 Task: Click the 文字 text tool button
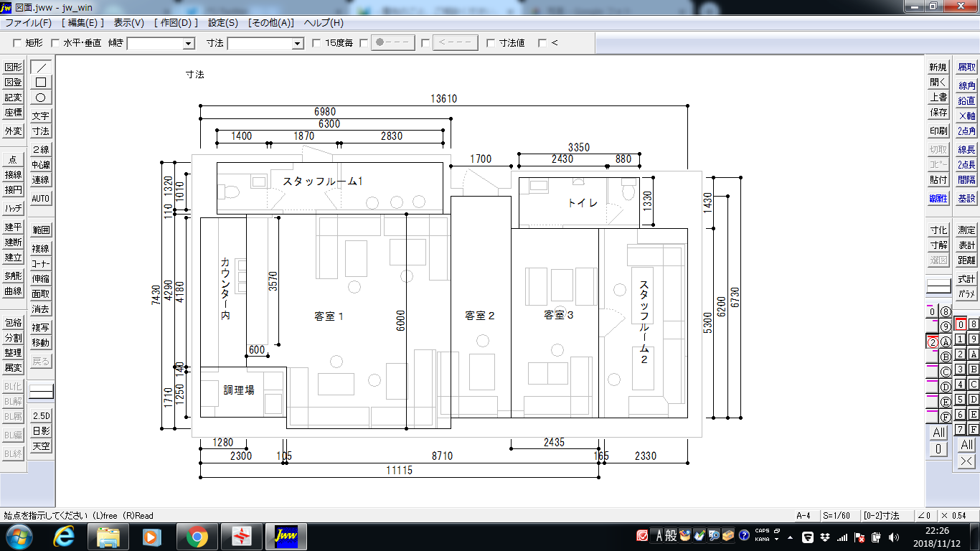[x=41, y=116]
